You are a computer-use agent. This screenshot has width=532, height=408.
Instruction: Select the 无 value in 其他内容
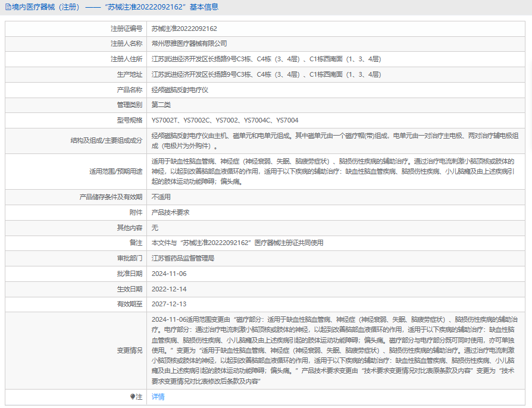click(x=155, y=228)
